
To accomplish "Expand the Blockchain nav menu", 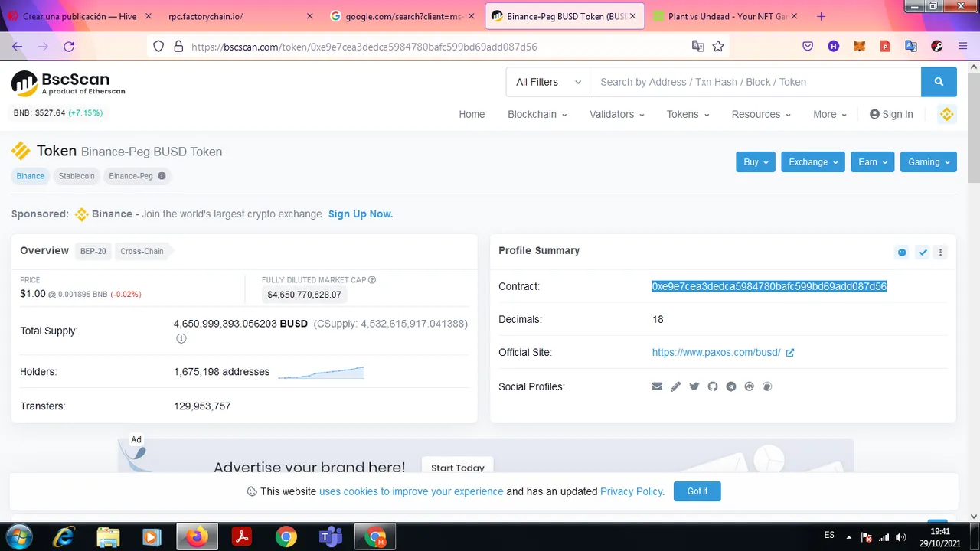I will 537,114.
